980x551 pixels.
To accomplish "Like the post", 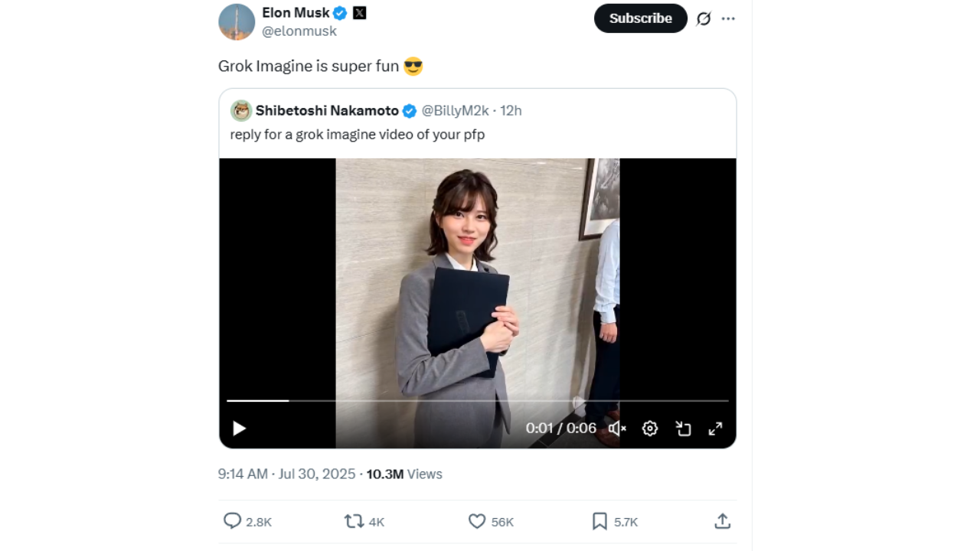I will [x=477, y=521].
